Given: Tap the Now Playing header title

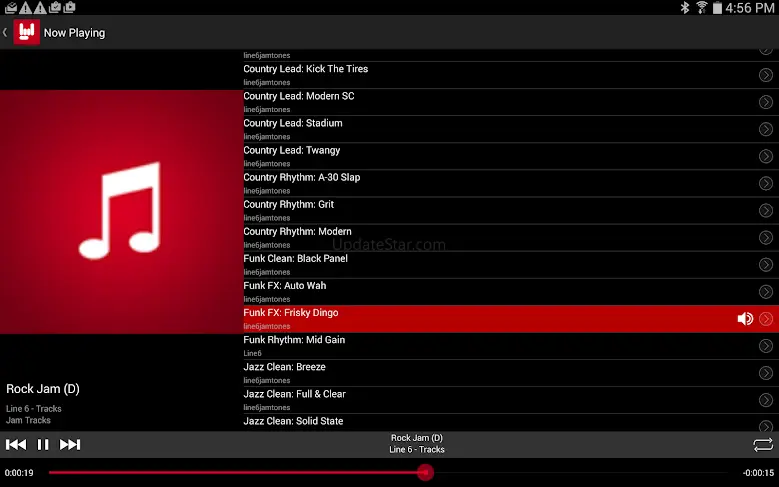Looking at the screenshot, I should click(75, 33).
